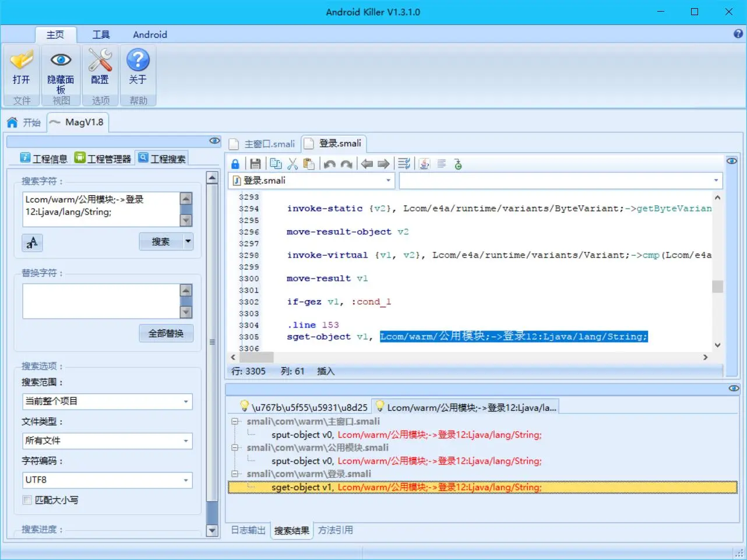Click the list lines with checkmarks icon
The width and height of the screenshot is (747, 560).
pos(404,164)
